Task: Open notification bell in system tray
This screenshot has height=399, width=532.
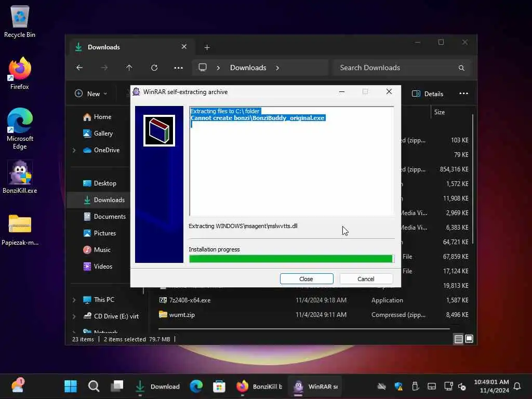Action: point(517,386)
